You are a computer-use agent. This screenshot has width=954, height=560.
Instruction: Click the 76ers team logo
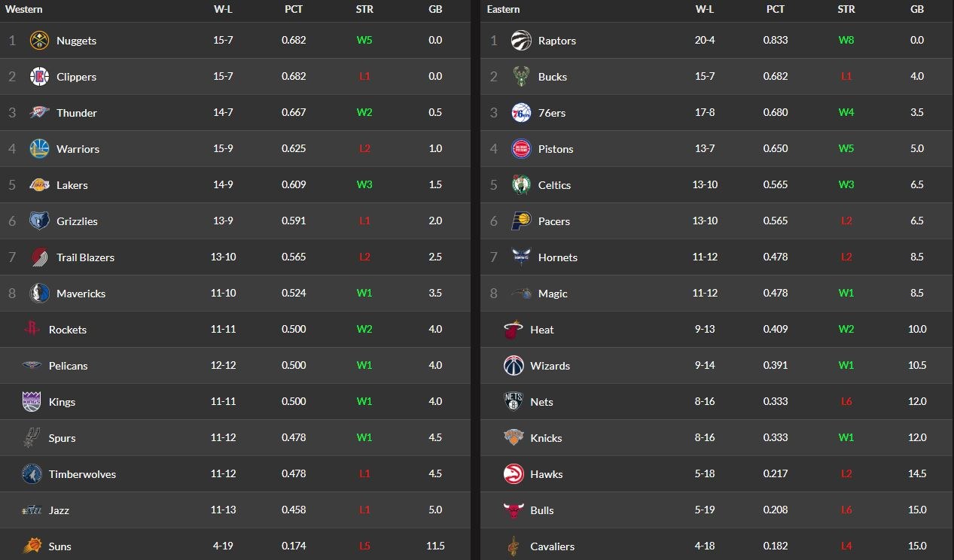coord(520,113)
